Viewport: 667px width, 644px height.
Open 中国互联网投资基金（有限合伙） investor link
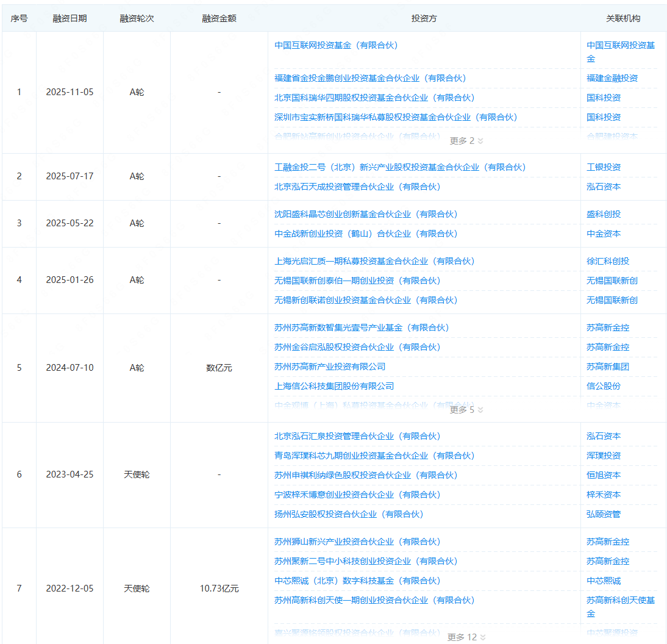coord(336,45)
